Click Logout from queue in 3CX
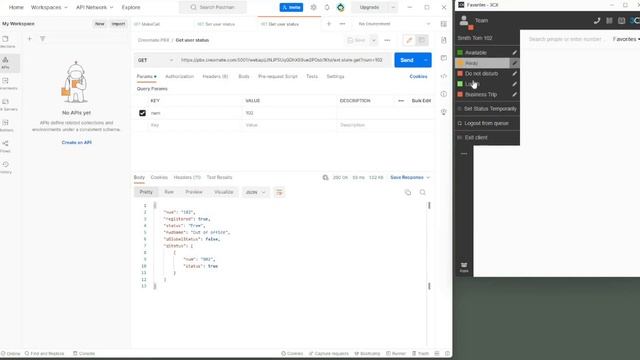Image resolution: width=640 pixels, height=360 pixels. (x=486, y=123)
